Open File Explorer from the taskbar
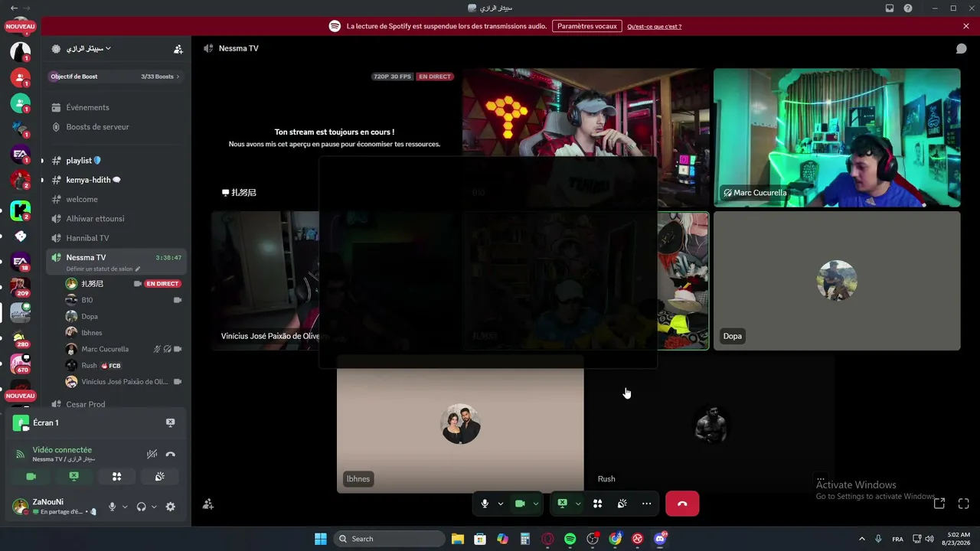This screenshot has height=551, width=980. (457, 539)
